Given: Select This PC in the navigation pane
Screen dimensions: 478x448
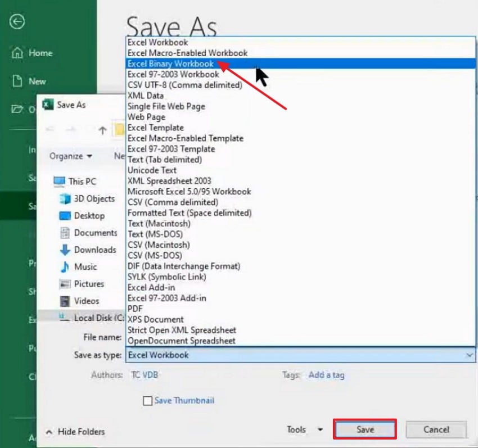Looking at the screenshot, I should [80, 182].
